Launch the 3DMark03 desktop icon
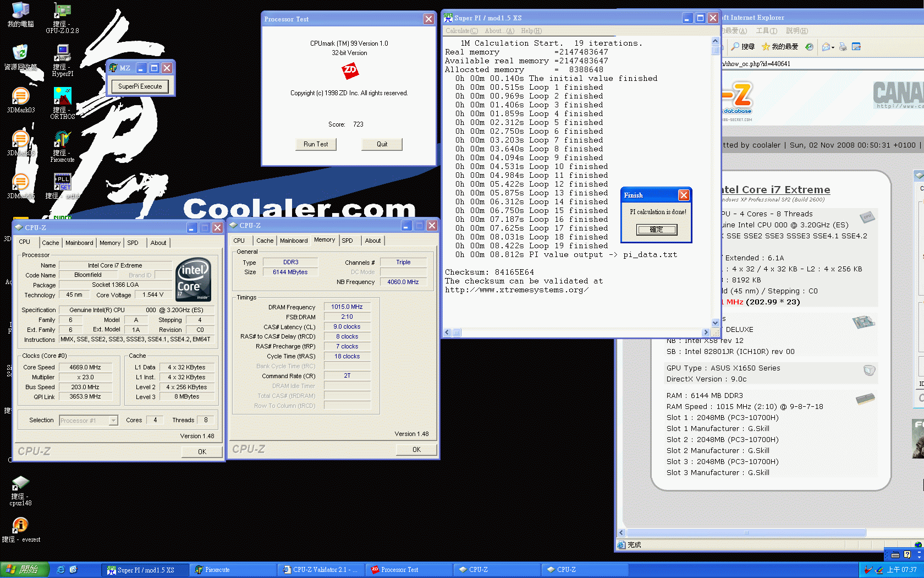 [x=20, y=101]
